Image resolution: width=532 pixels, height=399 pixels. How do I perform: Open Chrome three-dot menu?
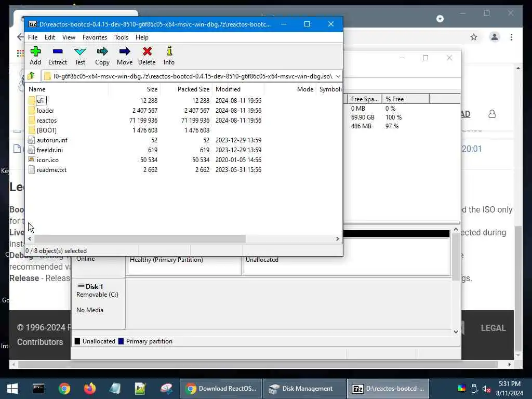pos(511,37)
